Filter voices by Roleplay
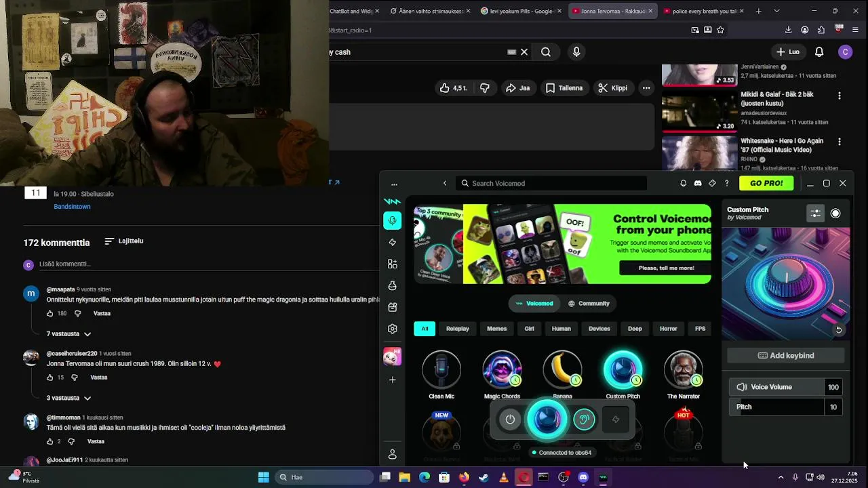This screenshot has width=868, height=488. [x=458, y=329]
